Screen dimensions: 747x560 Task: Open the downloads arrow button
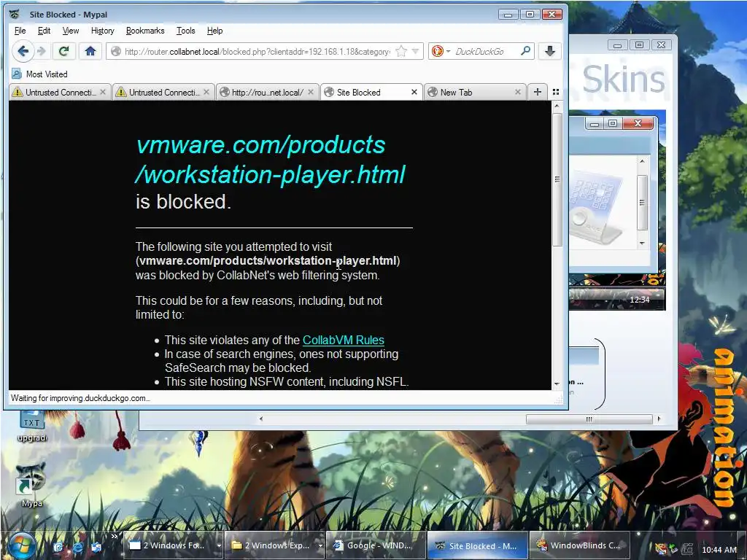click(550, 51)
